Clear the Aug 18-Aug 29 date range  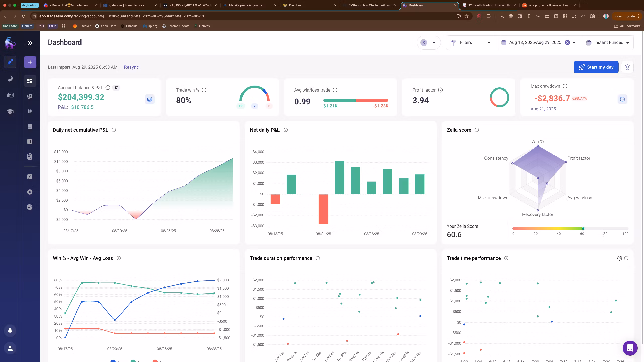point(567,42)
